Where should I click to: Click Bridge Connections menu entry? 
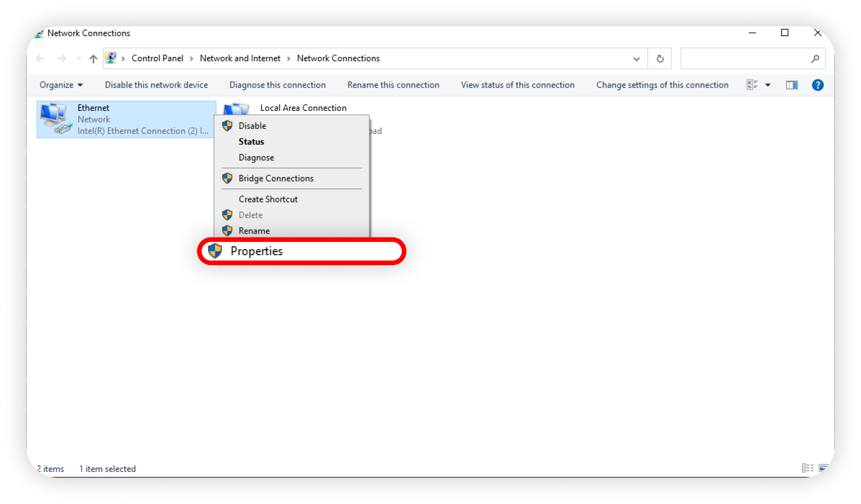click(x=276, y=178)
